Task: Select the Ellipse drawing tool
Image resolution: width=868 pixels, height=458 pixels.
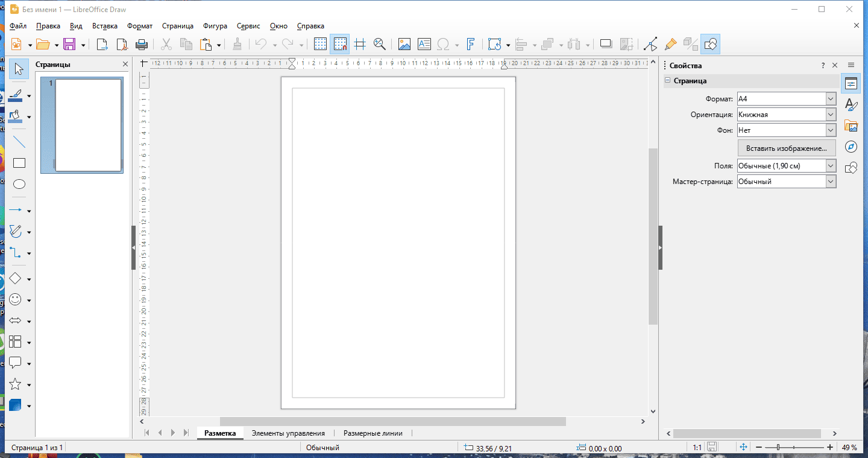Action: click(19, 184)
